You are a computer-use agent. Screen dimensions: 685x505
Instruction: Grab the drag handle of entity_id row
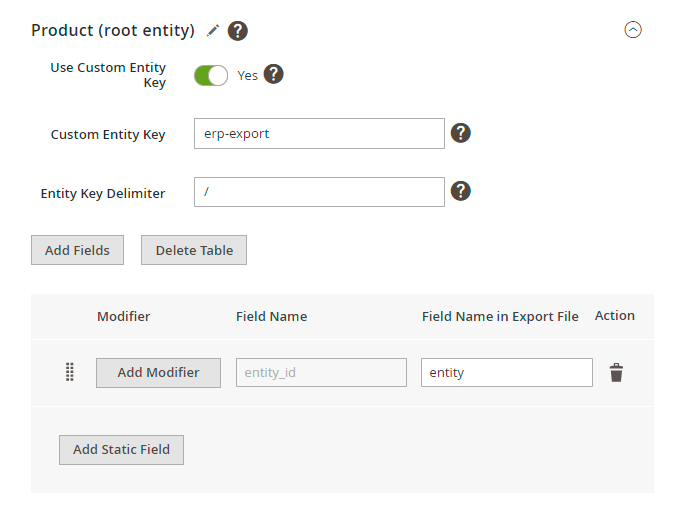pos(70,373)
